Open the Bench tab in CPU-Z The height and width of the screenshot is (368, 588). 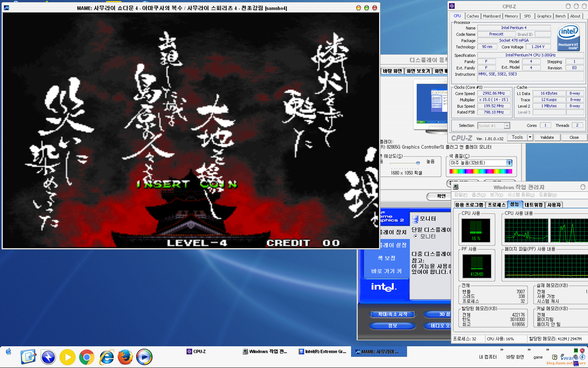[560, 16]
